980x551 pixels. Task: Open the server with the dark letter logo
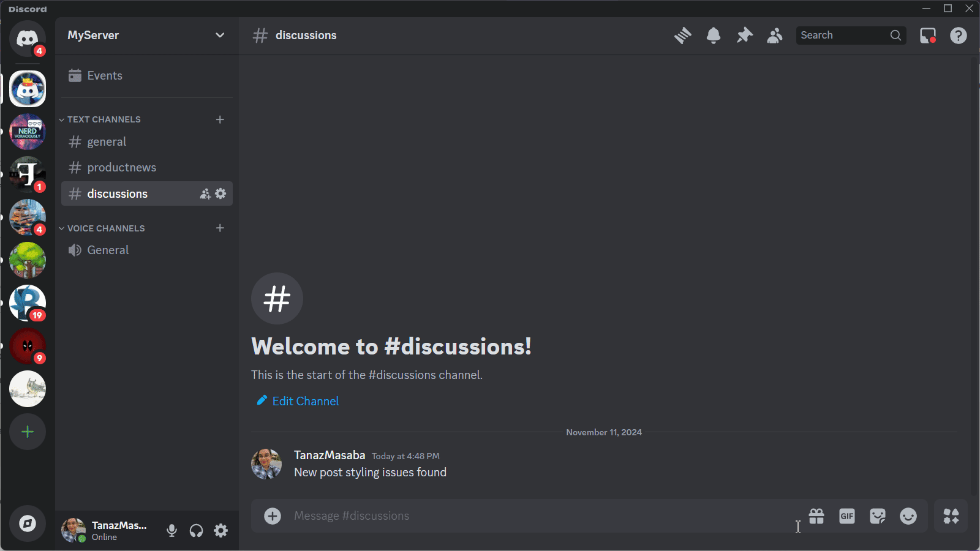(28, 174)
